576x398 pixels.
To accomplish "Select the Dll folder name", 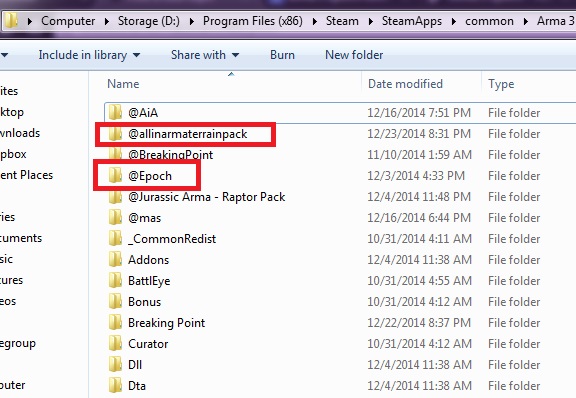I will point(135,365).
